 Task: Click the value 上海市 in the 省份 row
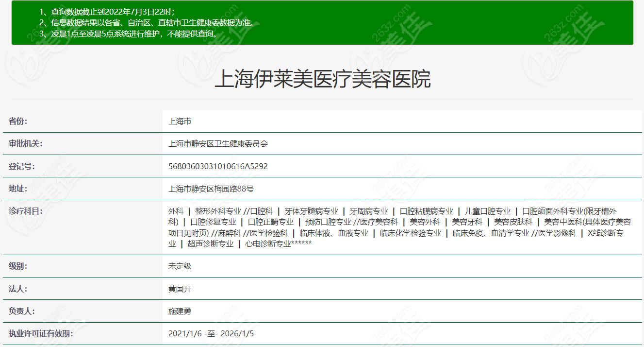point(180,121)
